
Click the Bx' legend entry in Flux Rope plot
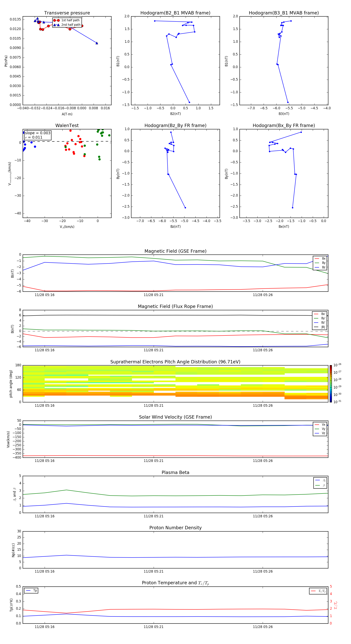[320, 314]
